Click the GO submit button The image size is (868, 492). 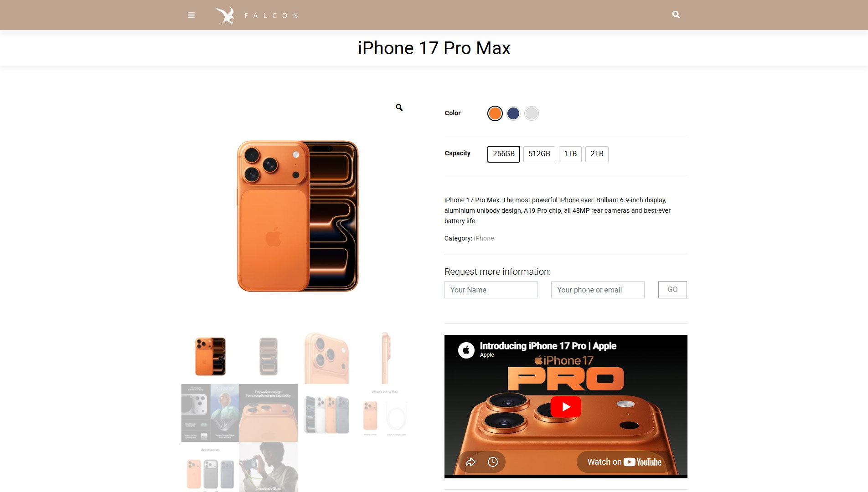[x=672, y=290]
